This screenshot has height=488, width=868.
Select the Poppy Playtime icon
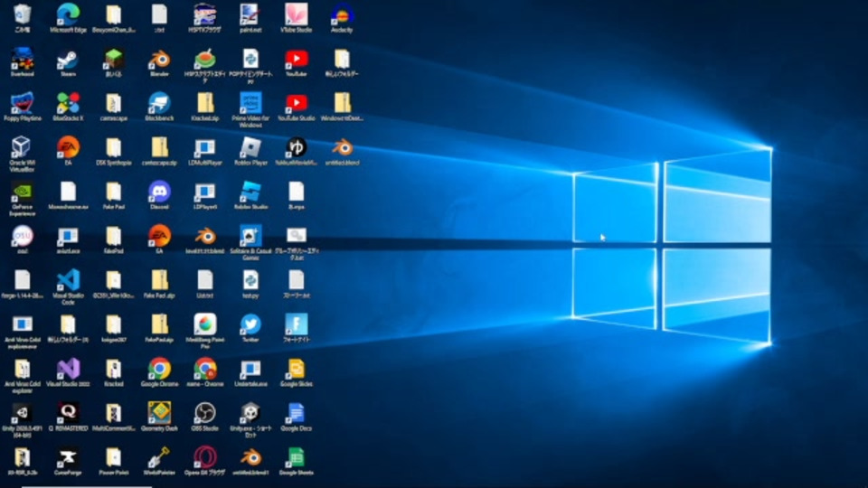22,103
